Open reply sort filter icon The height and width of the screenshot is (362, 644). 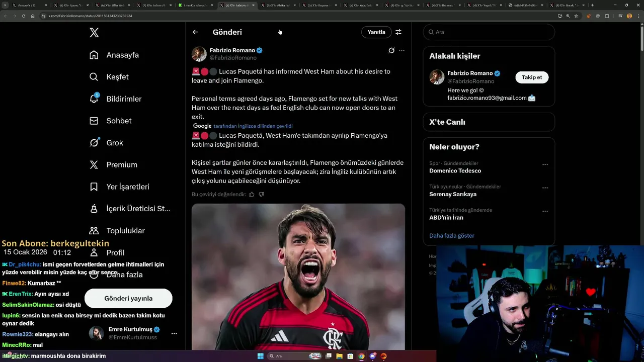click(398, 32)
